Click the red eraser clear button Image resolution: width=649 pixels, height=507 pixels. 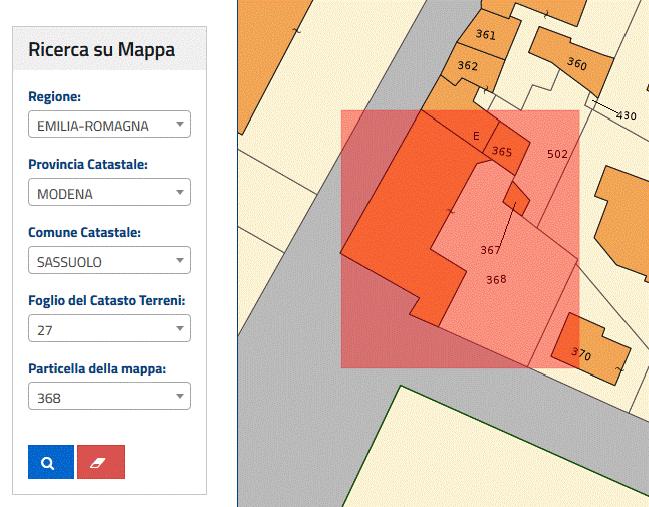coord(101,462)
